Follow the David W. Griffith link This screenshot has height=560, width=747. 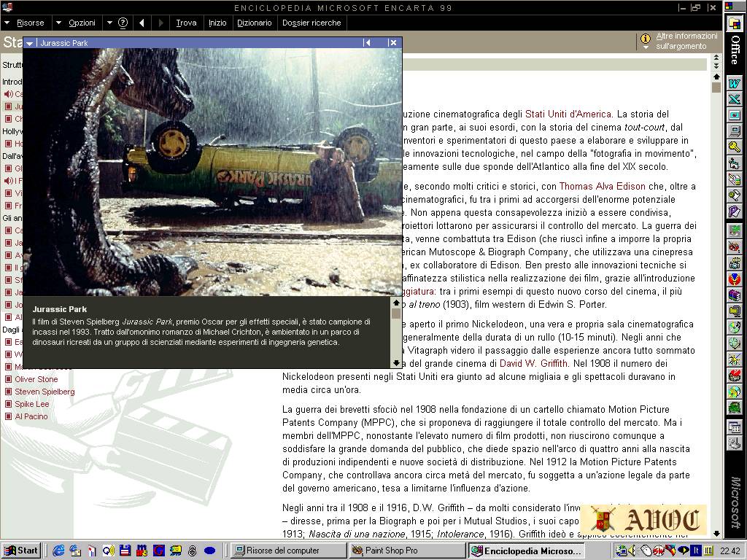point(534,364)
